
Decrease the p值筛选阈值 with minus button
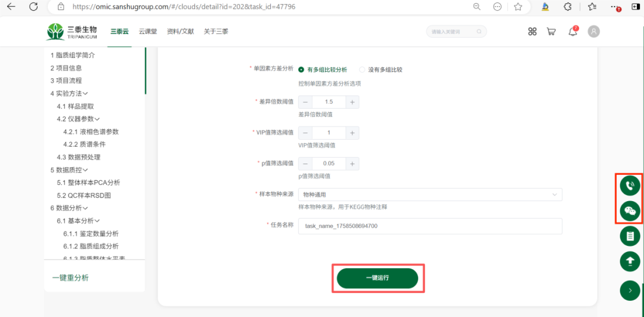tap(305, 164)
